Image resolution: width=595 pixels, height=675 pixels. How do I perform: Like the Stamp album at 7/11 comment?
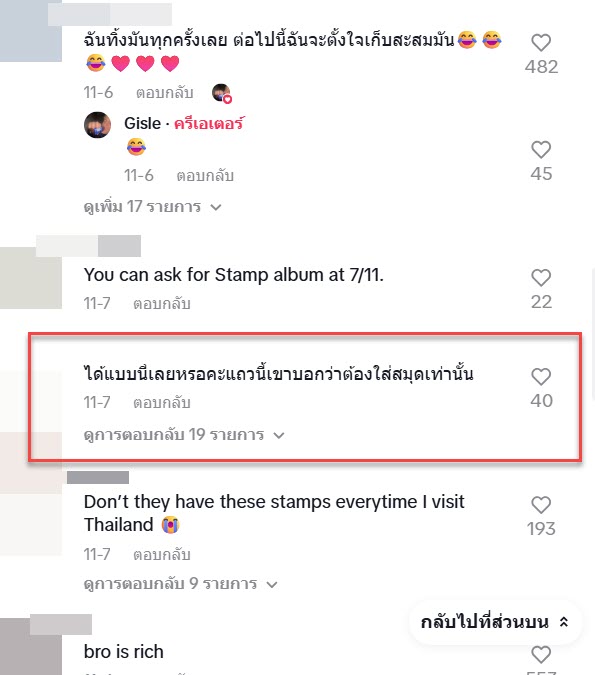click(541, 278)
